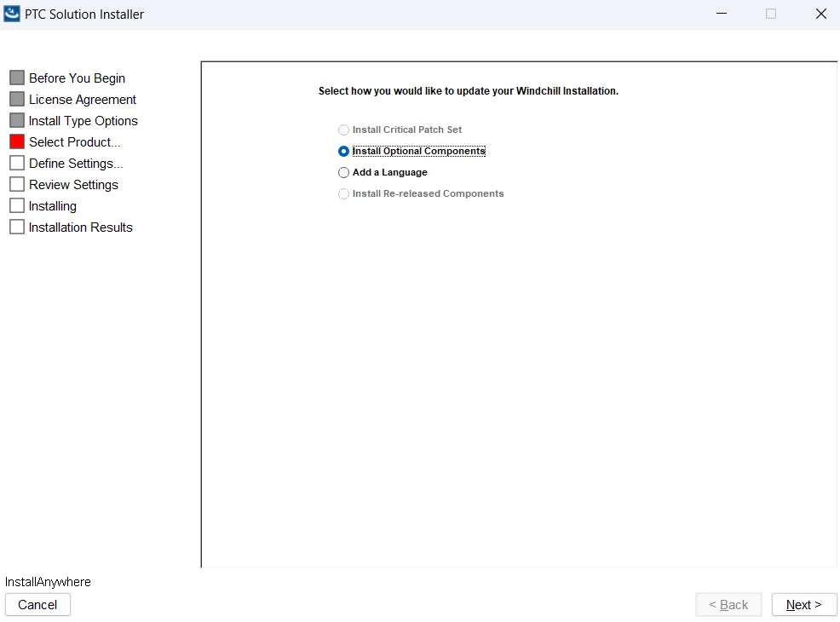Select Install Optional Components radio button
Screen dimensions: 840x622
pyautogui.click(x=343, y=151)
